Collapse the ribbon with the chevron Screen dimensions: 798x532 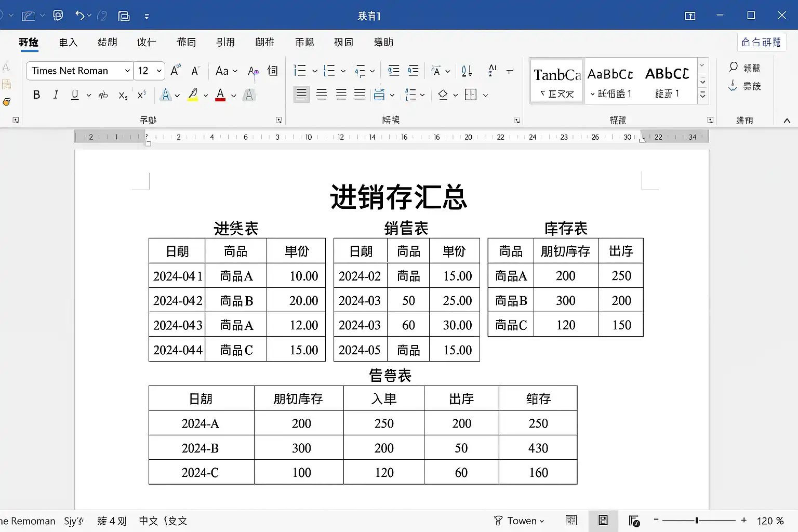787,121
